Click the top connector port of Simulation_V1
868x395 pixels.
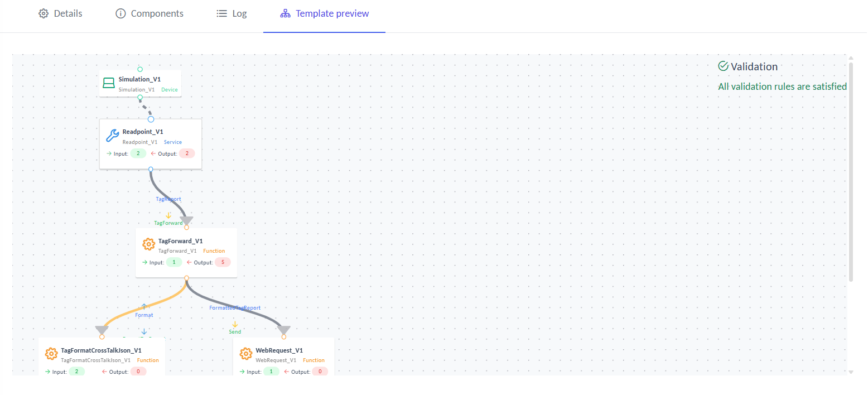coord(140,69)
